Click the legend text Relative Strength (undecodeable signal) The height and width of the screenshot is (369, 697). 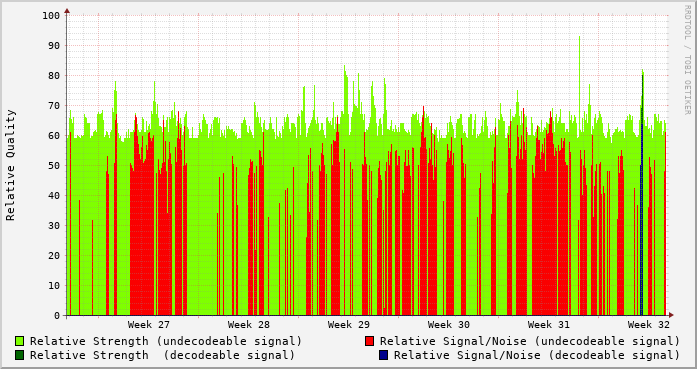click(166, 341)
